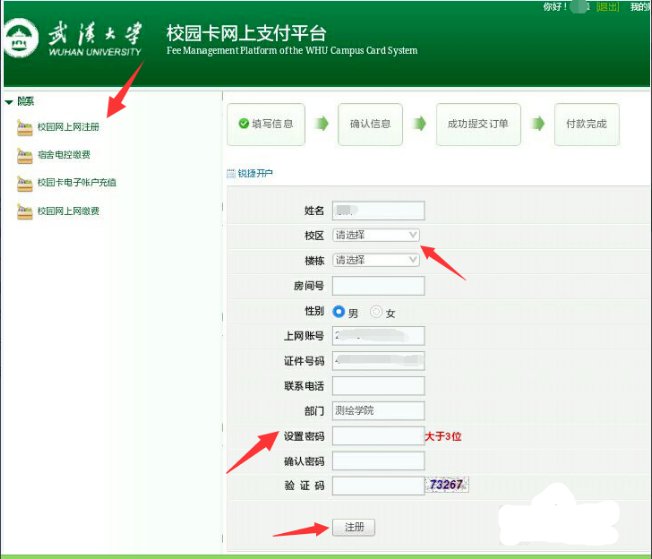Click the green checkmark in 填写信息 step
Image resolution: width=652 pixels, height=559 pixels.
[x=244, y=123]
